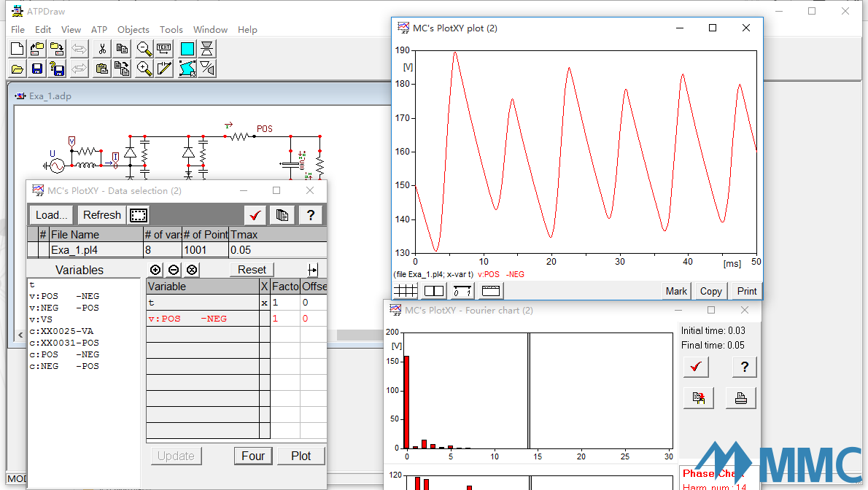
Task: Click the copy-chart icon in Fourier chart window
Action: pos(699,398)
